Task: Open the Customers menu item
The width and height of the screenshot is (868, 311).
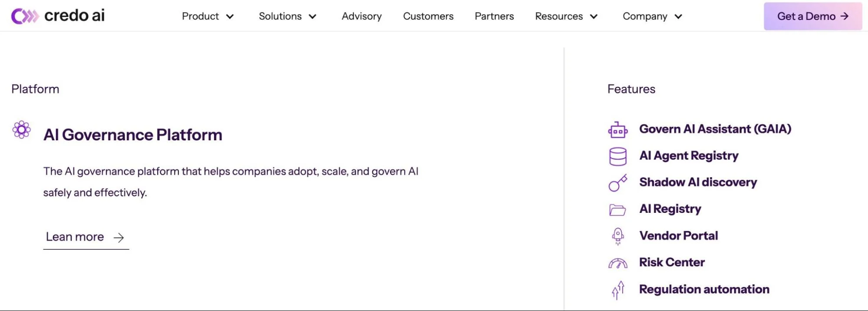Action: click(x=428, y=16)
